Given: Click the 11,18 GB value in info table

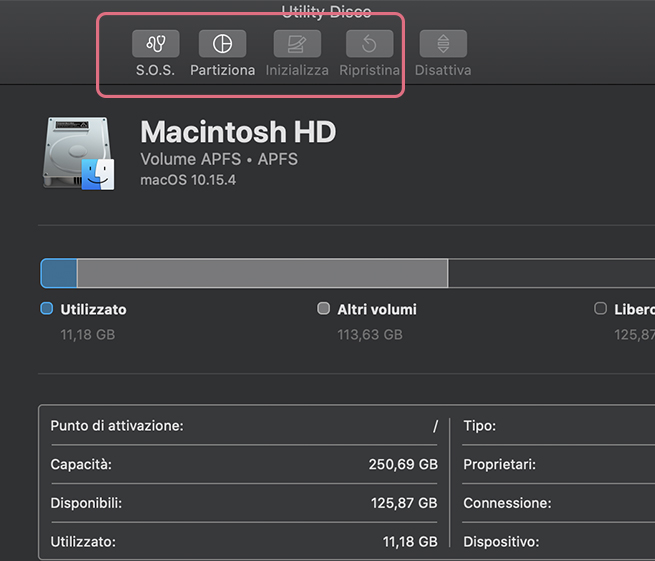Looking at the screenshot, I should point(410,542).
